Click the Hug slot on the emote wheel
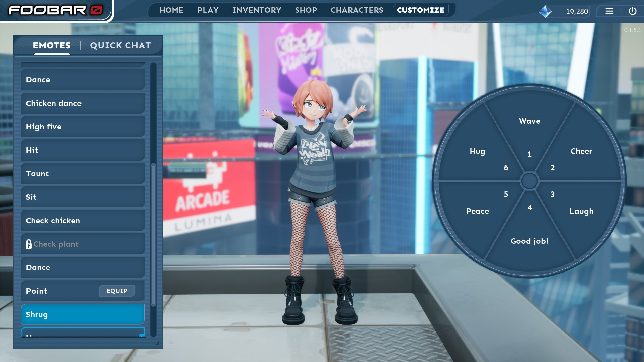Screen dimensions: 644x362 (x=477, y=152)
